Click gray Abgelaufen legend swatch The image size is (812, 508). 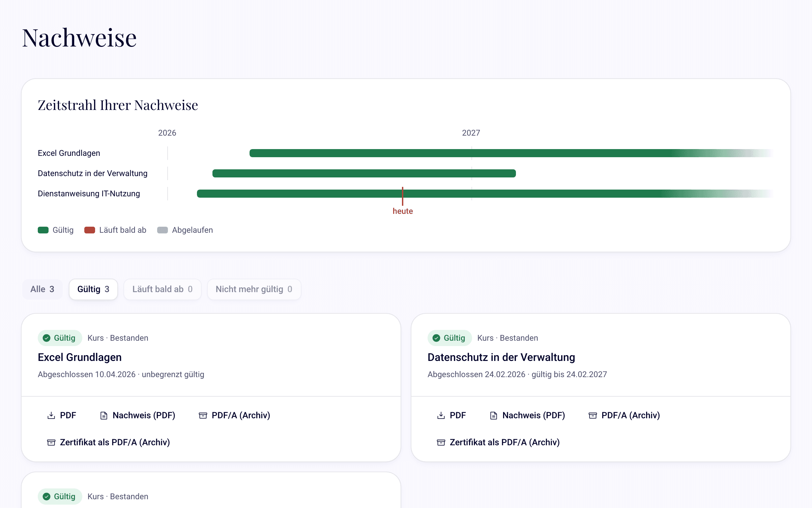pos(163,230)
